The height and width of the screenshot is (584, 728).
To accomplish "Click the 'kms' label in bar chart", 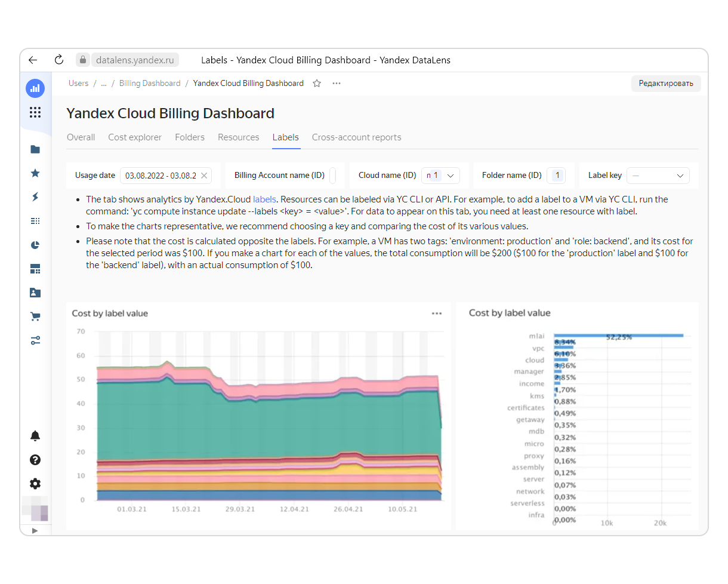I will pyautogui.click(x=537, y=396).
